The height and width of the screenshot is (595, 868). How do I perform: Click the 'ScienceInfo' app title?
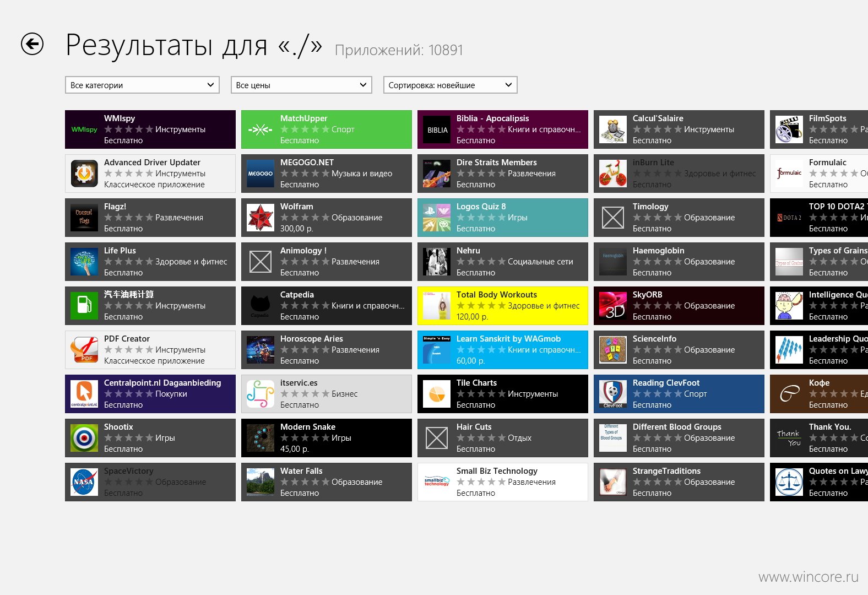(x=655, y=339)
